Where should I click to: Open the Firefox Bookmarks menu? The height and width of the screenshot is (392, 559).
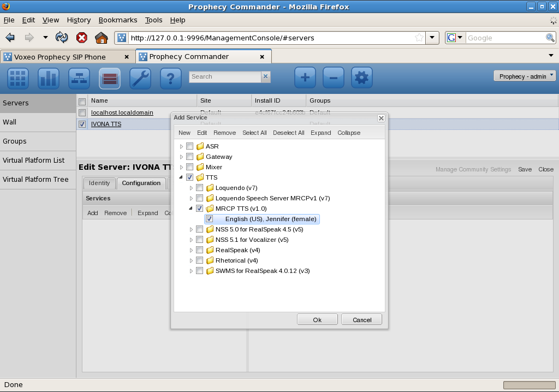[118, 20]
